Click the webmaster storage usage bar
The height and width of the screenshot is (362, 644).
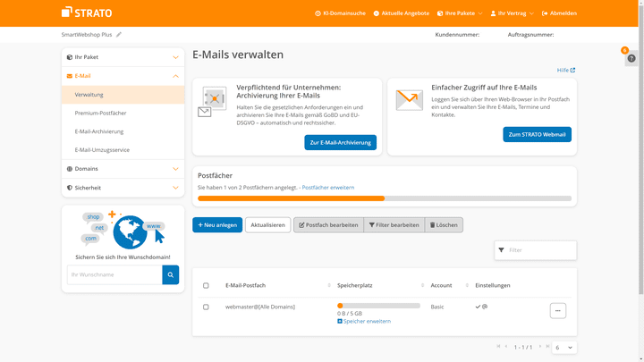coord(378,306)
